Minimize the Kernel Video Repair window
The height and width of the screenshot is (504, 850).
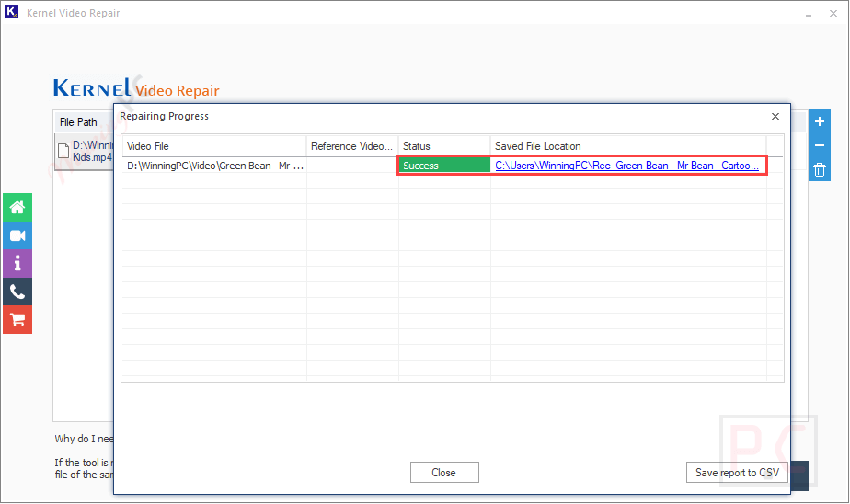tap(809, 13)
